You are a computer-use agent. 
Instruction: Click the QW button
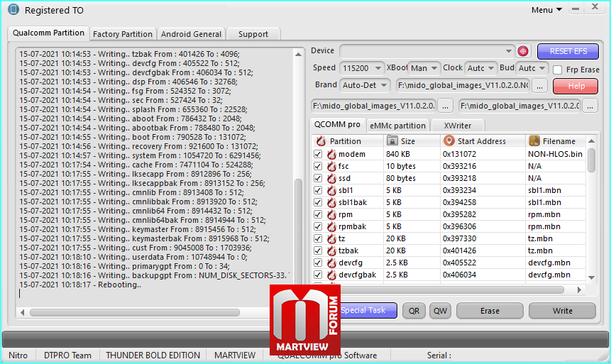pos(440,311)
